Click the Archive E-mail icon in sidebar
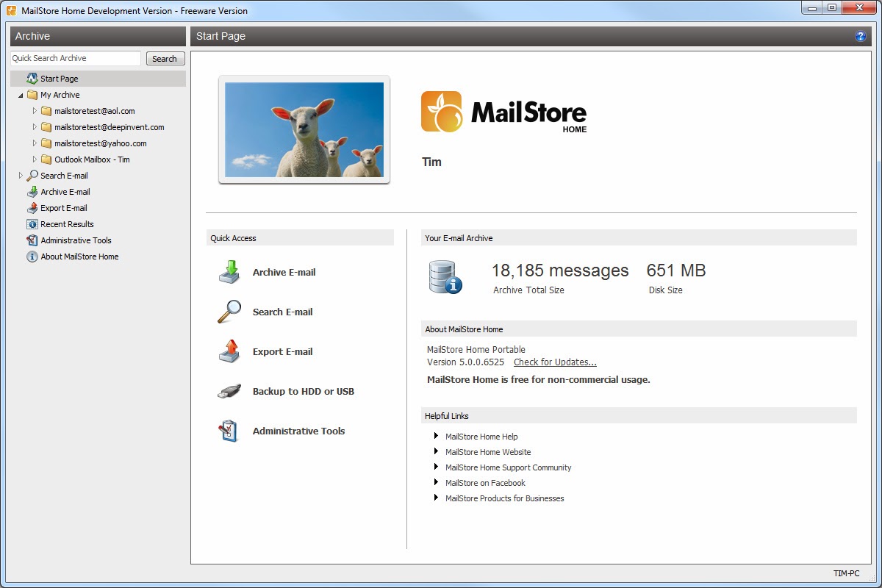 [32, 192]
